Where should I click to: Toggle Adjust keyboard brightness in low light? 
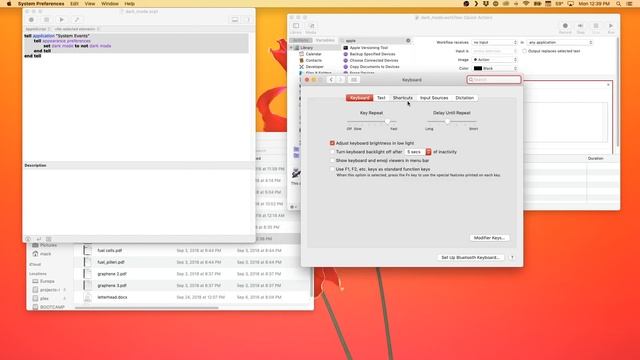[332, 143]
